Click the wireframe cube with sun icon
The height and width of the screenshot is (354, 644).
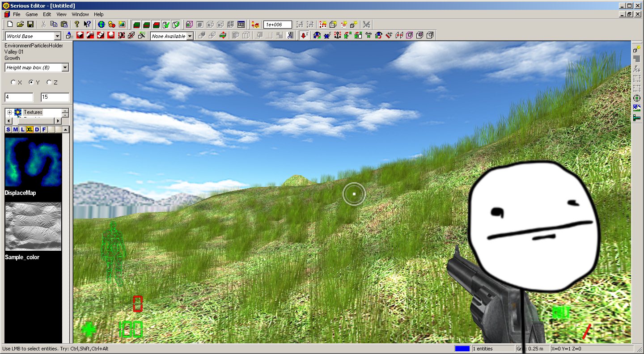333,24
